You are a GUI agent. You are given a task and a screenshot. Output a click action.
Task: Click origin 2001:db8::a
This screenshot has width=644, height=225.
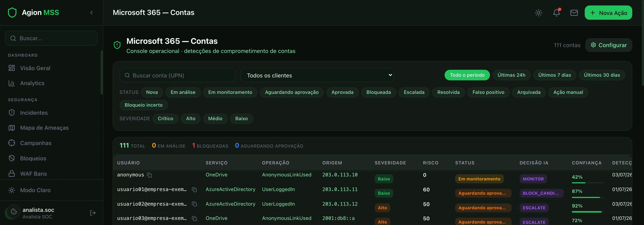[338, 218]
